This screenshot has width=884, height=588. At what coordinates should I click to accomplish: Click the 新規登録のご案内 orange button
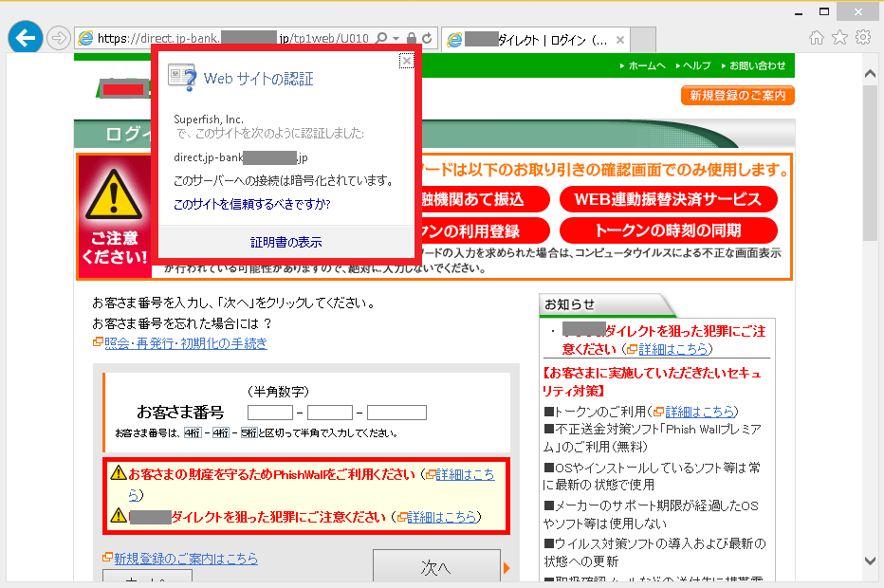coord(737,95)
